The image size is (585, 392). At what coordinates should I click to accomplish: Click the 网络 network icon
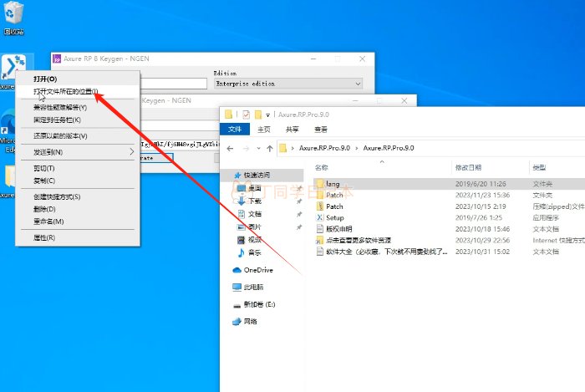click(237, 322)
